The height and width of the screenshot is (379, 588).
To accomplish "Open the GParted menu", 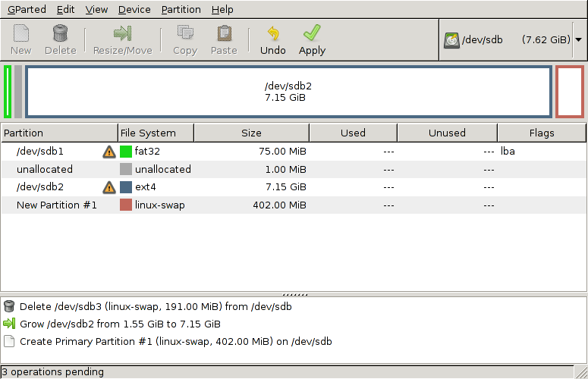I will pyautogui.click(x=27, y=9).
